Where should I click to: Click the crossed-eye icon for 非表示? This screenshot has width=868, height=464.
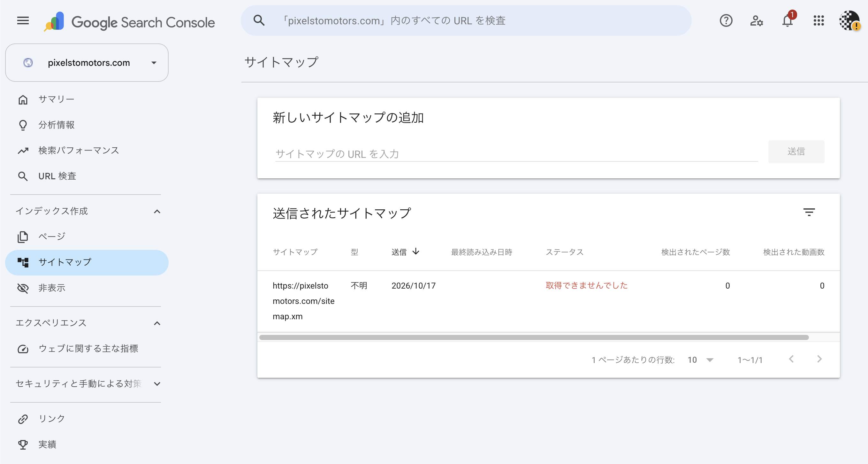click(23, 288)
